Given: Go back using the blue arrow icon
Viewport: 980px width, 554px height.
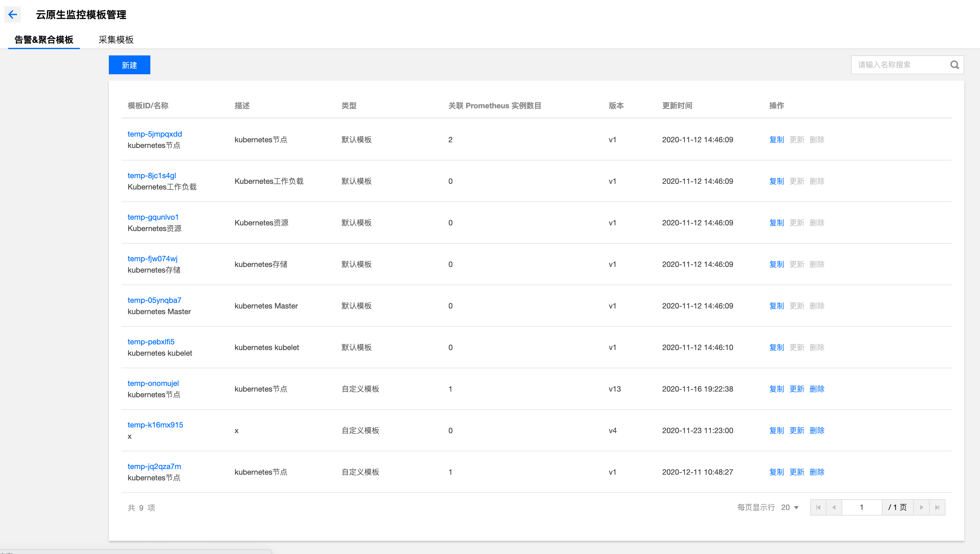Looking at the screenshot, I should tap(13, 14).
